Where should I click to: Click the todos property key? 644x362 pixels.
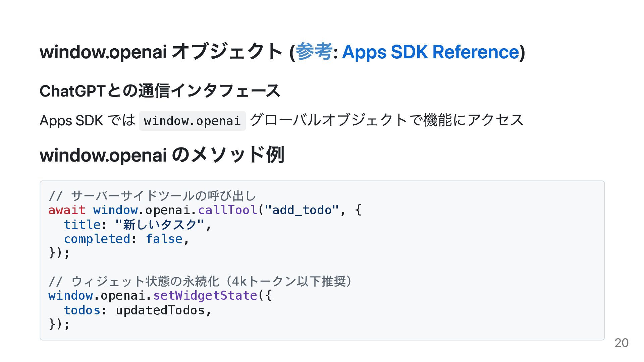(x=82, y=310)
